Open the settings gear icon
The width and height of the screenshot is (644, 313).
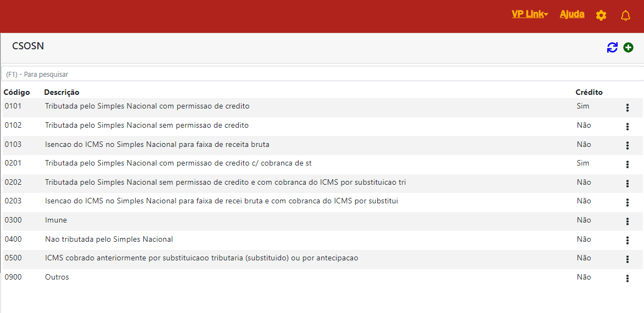(x=601, y=15)
